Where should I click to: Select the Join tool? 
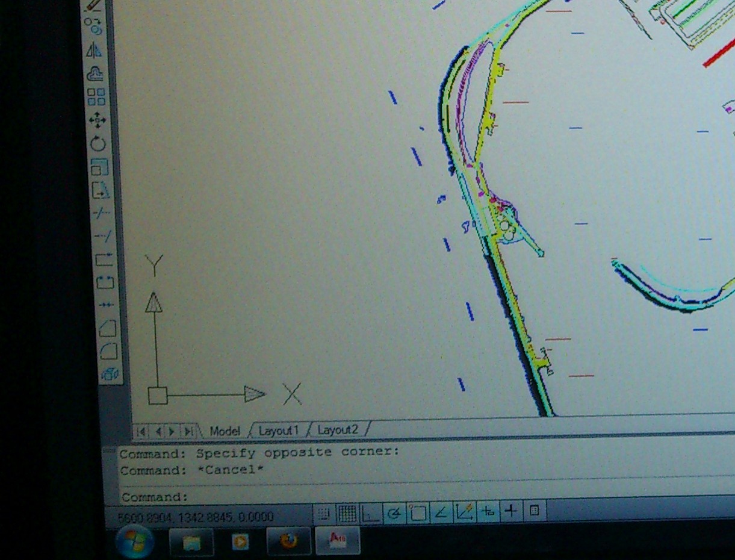(106, 305)
